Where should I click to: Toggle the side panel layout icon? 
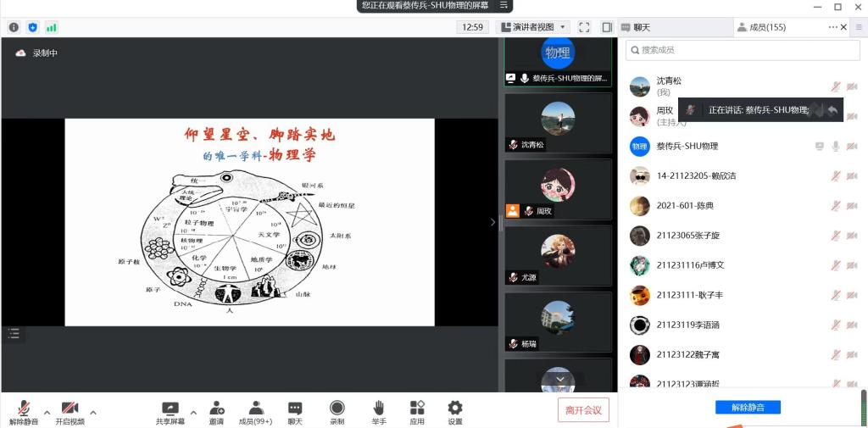(x=607, y=27)
